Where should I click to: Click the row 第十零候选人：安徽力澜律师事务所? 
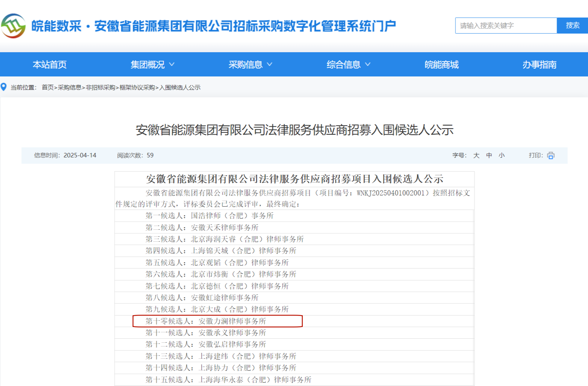(294, 321)
